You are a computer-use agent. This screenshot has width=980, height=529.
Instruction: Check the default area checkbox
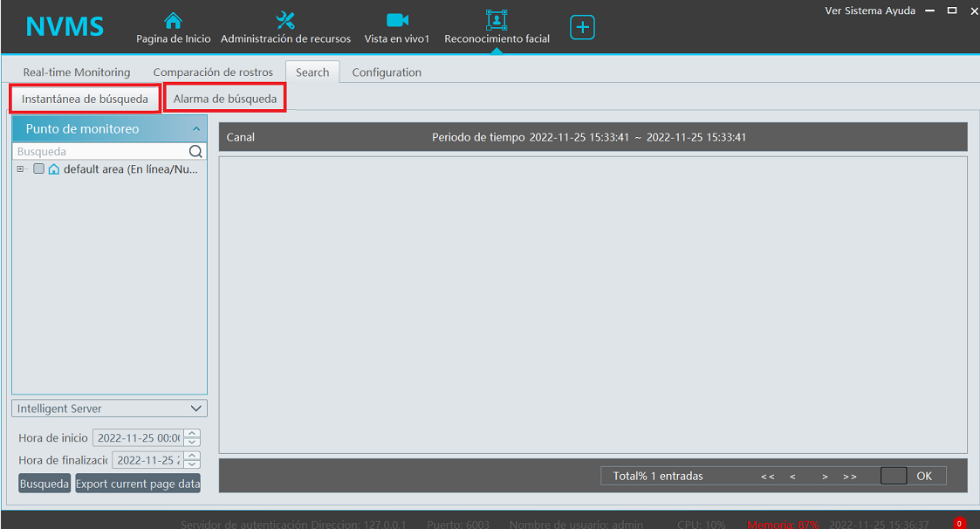pos(38,169)
